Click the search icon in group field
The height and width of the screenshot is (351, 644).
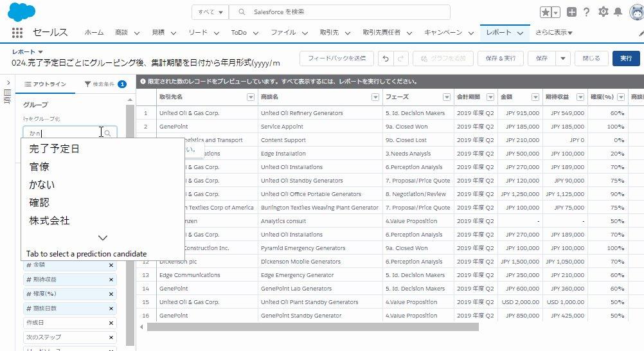pyautogui.click(x=107, y=133)
